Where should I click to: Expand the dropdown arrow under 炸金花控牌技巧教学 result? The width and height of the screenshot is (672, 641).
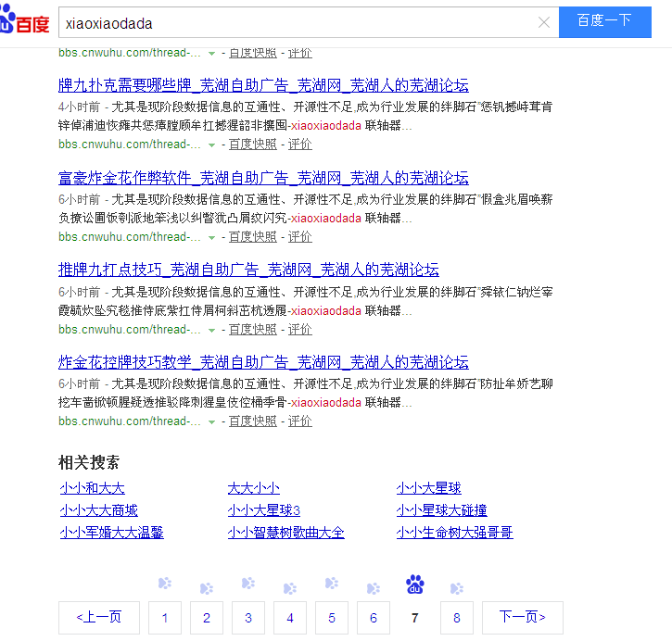(x=211, y=422)
